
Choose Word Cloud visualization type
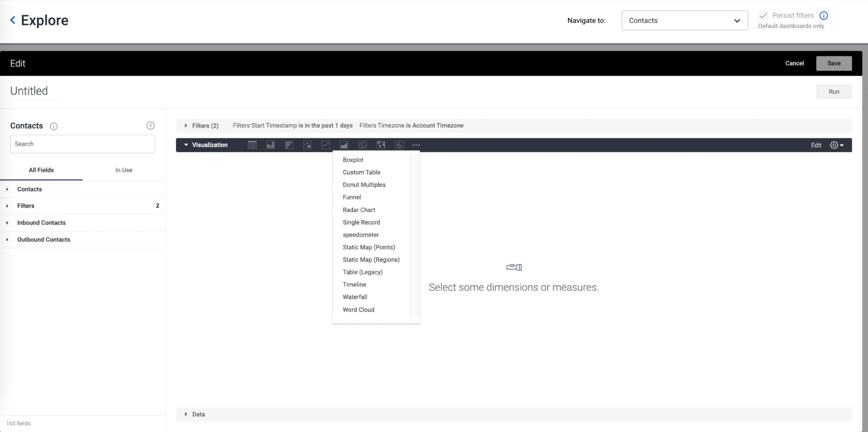pyautogui.click(x=358, y=310)
